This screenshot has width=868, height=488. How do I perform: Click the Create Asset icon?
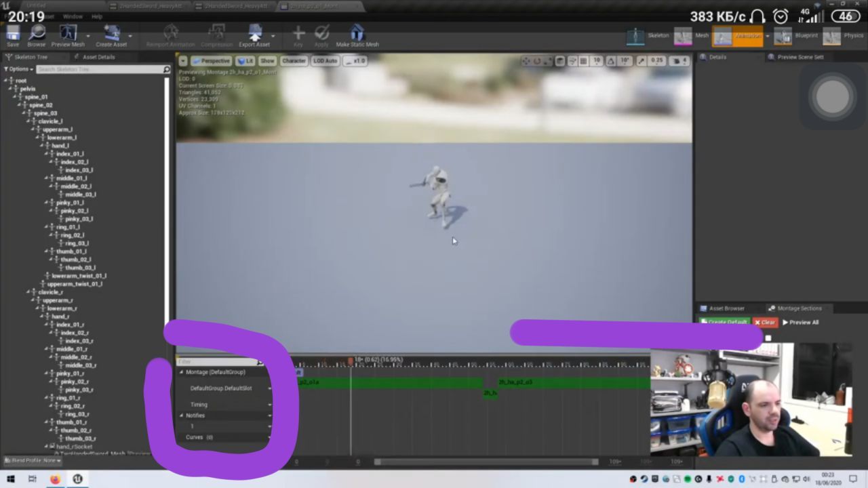pyautogui.click(x=111, y=35)
